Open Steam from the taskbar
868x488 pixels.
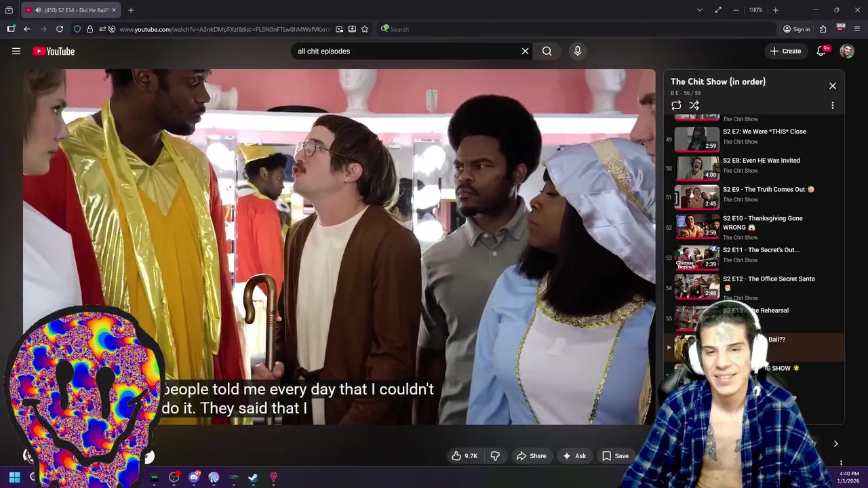click(253, 477)
